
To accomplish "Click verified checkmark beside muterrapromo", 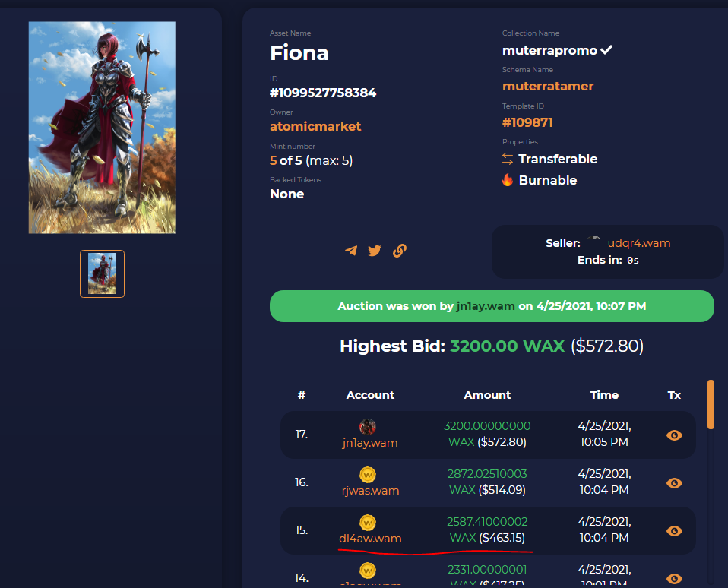I will [606, 49].
